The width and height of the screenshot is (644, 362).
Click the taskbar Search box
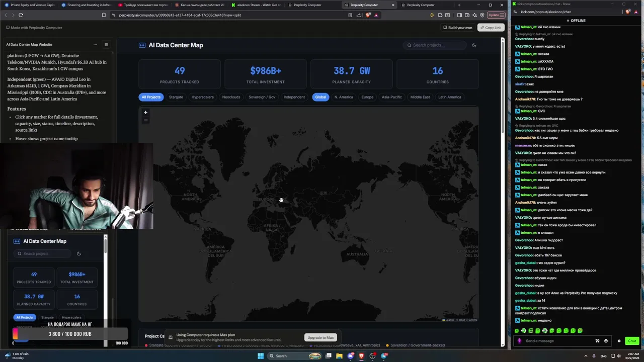[294, 356]
